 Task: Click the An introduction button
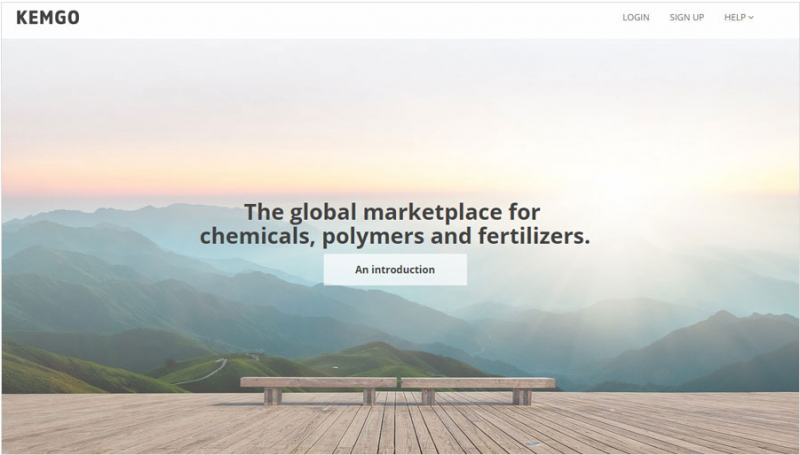(x=395, y=269)
